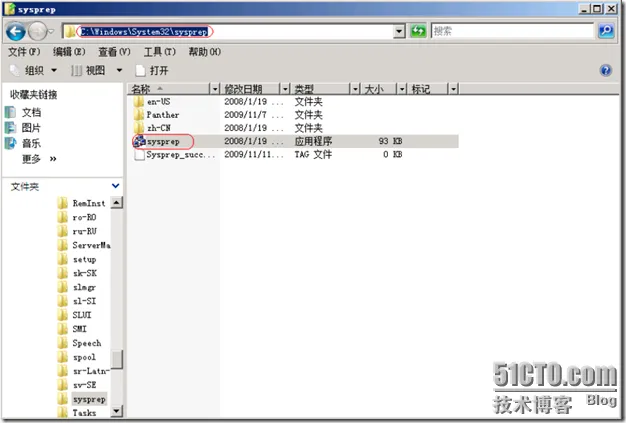Click the en-US folder icon
Screen dimensions: 626x423
(139, 101)
